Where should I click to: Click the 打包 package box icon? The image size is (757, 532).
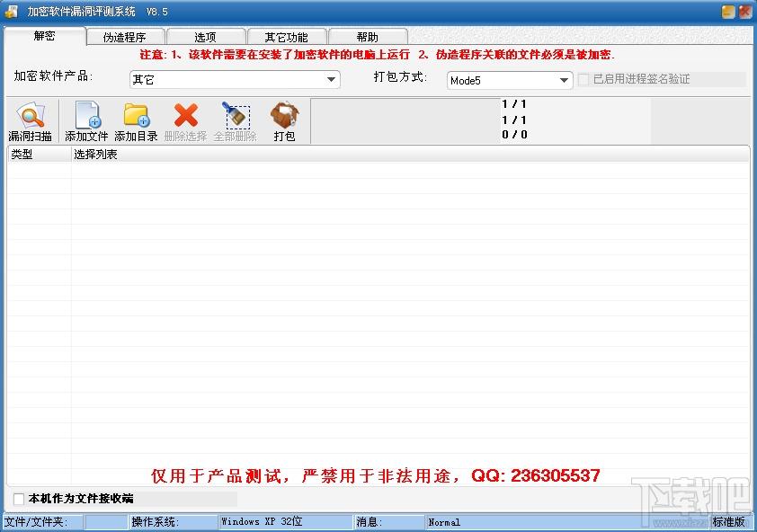[x=285, y=121]
